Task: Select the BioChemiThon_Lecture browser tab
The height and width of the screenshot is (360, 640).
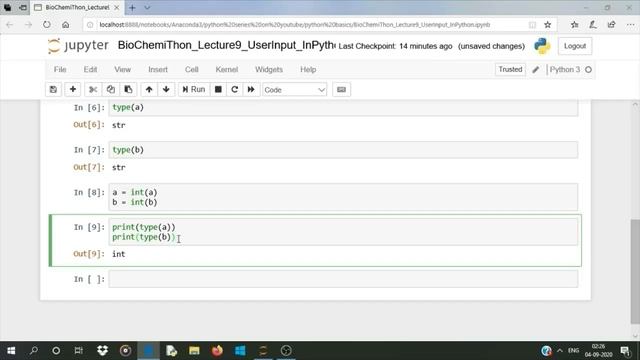Action: pos(77,8)
